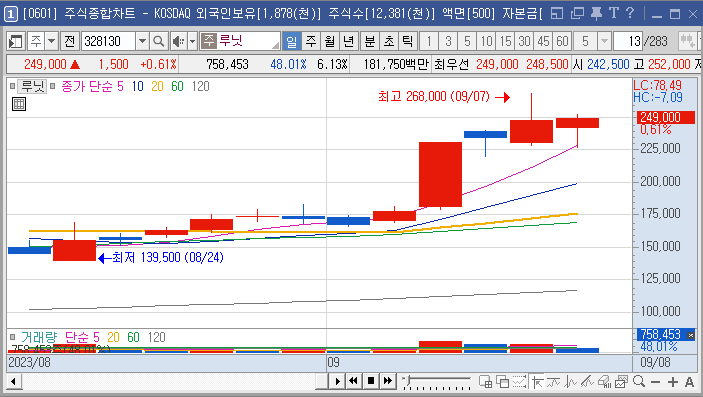Click the 전 button beside stock code
Image resolution: width=703 pixels, height=397 pixels.
(x=69, y=42)
